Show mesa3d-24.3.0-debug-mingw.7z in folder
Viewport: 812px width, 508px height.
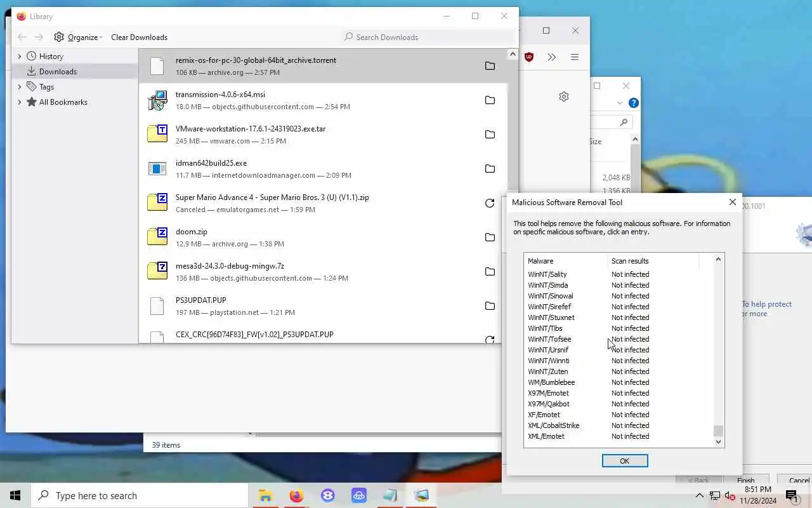490,272
